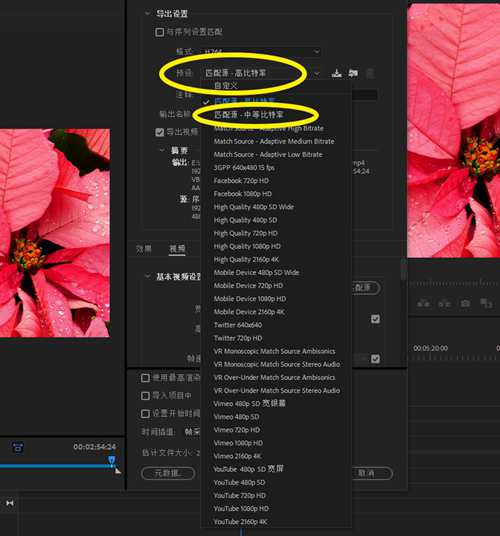Click the aspect ratio correction icon below preview
The image size is (500, 536).
18,447
